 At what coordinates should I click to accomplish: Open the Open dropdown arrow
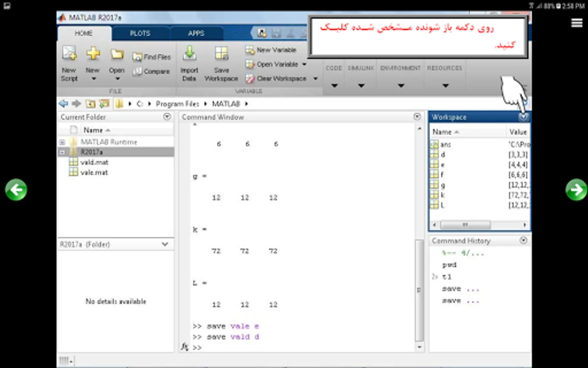(x=118, y=79)
